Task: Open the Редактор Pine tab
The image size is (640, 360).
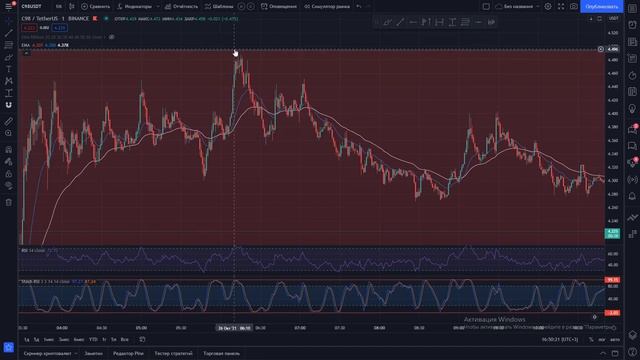Action: click(128, 353)
